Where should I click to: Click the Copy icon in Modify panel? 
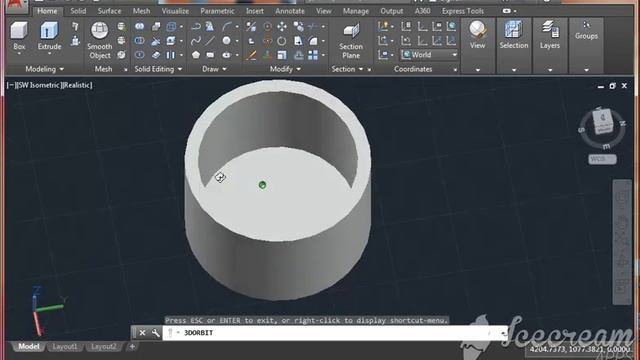coord(298,27)
